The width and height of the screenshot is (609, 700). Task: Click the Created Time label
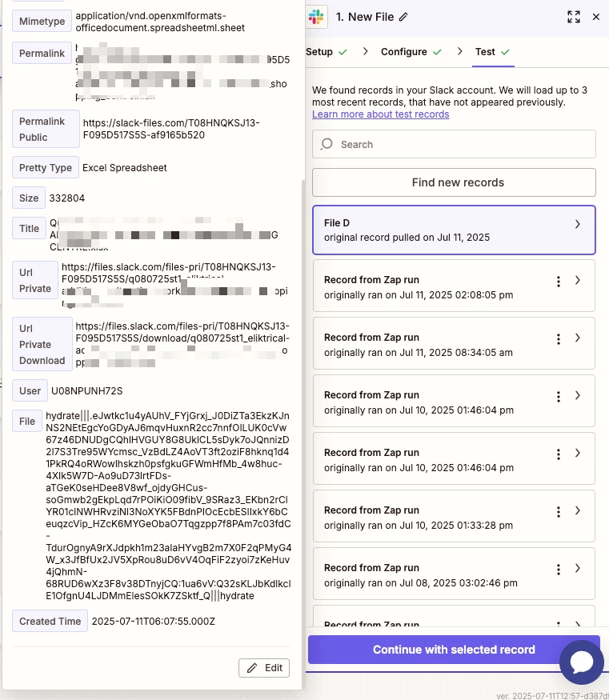[50, 621]
